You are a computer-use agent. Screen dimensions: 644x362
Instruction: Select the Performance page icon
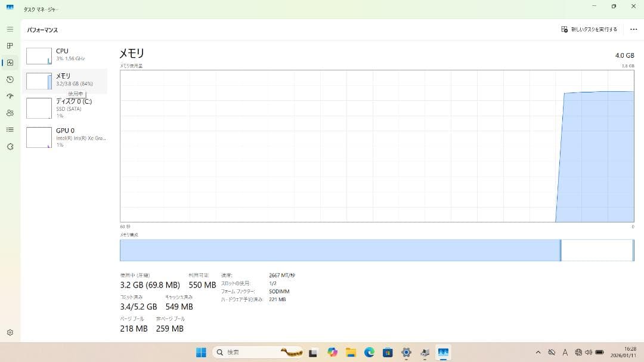pyautogui.click(x=10, y=62)
